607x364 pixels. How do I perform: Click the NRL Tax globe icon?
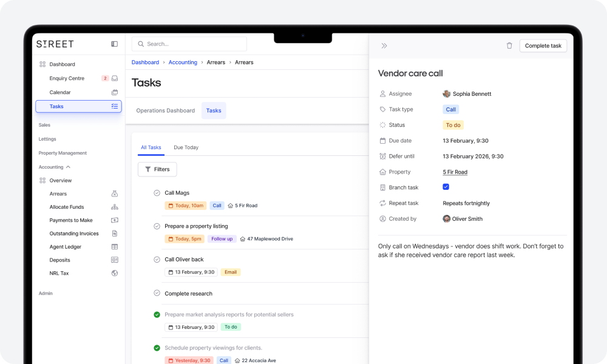click(x=114, y=273)
